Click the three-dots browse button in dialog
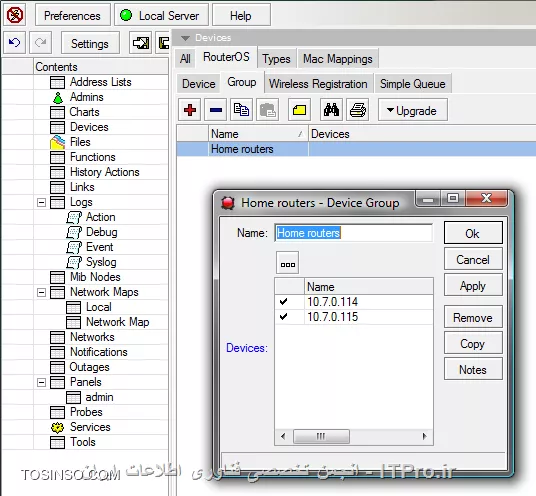536x496 pixels. tap(287, 263)
